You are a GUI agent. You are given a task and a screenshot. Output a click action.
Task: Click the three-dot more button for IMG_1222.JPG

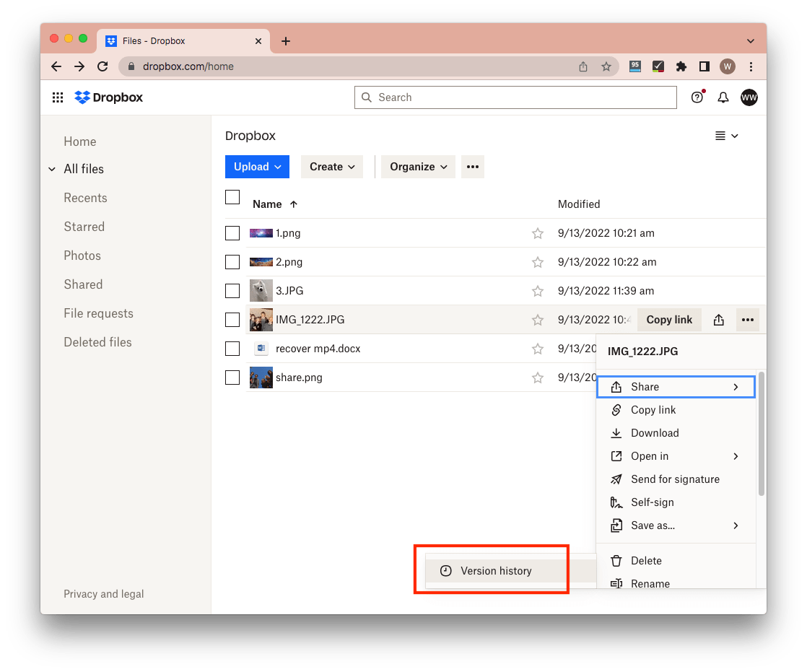click(x=747, y=320)
